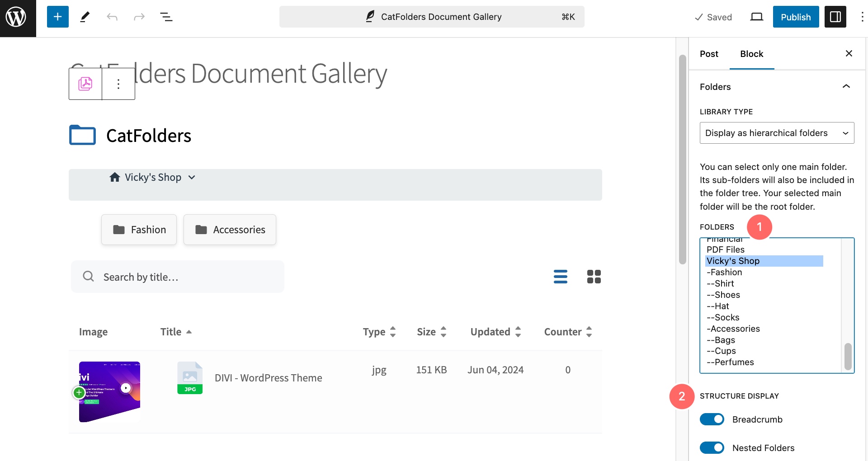This screenshot has width=868, height=461.
Task: Open the Fashion folder
Action: 139,230
